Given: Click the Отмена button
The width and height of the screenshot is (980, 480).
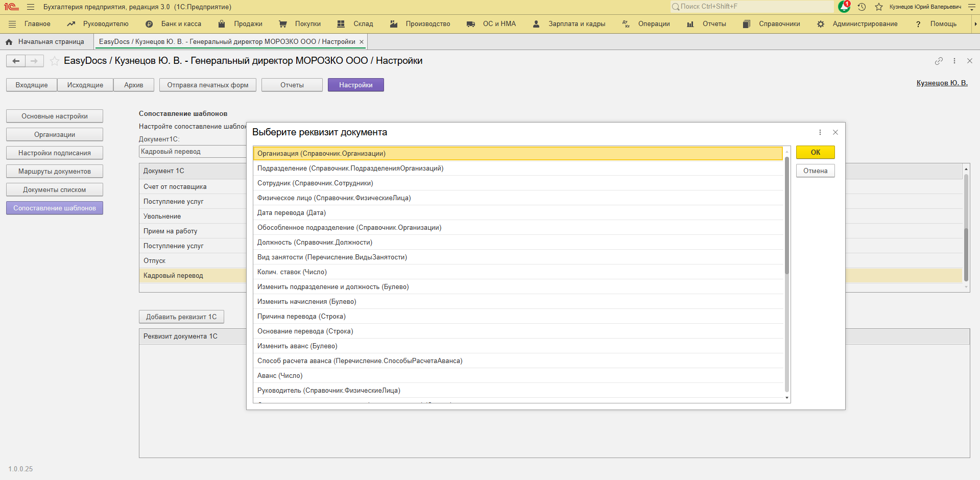Looking at the screenshot, I should (x=815, y=171).
